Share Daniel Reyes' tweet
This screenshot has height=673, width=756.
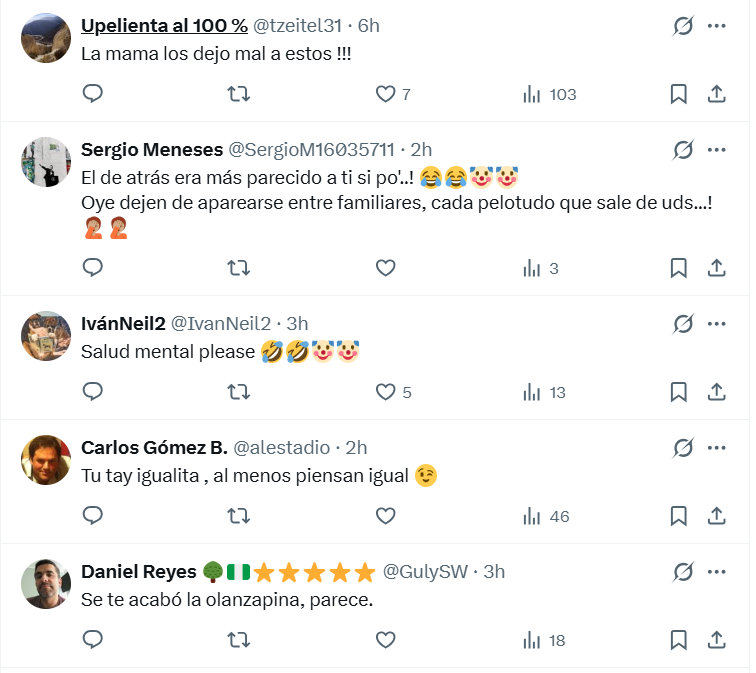click(x=716, y=640)
